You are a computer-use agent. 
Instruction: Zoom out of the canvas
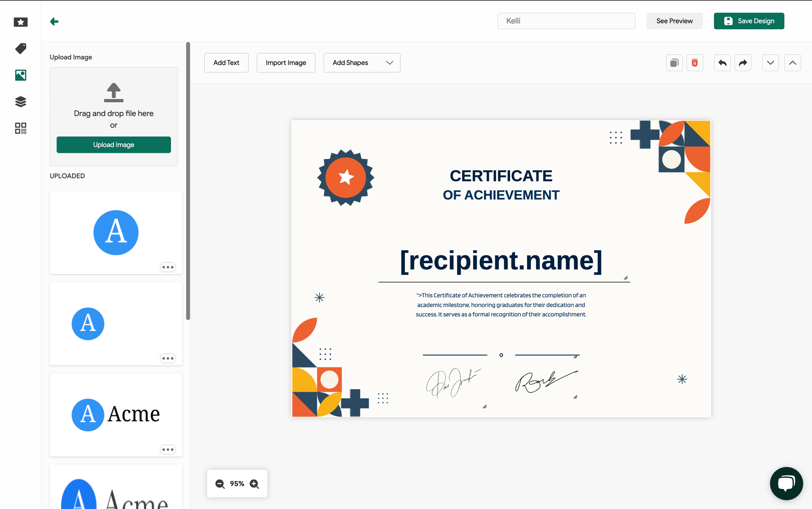tap(220, 484)
